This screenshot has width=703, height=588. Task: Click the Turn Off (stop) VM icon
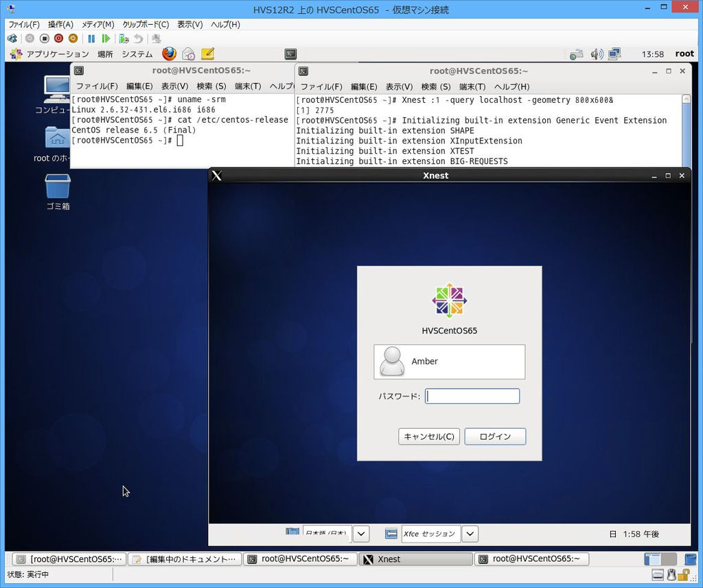[44, 38]
